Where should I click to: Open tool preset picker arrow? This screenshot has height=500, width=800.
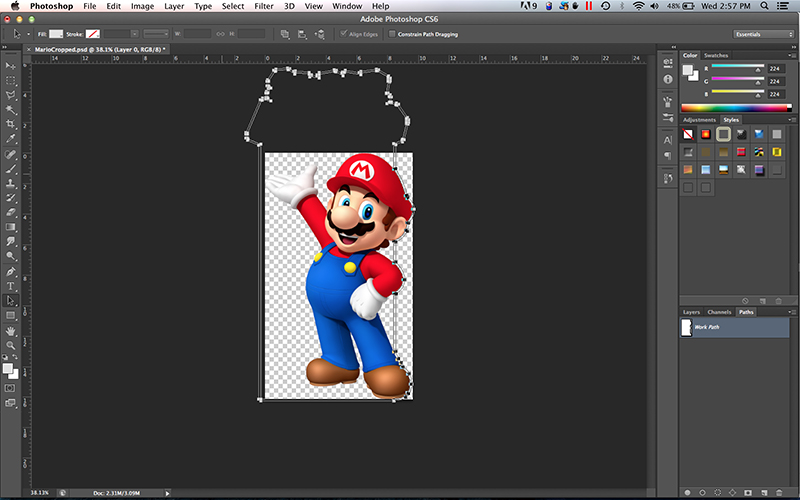click(28, 34)
